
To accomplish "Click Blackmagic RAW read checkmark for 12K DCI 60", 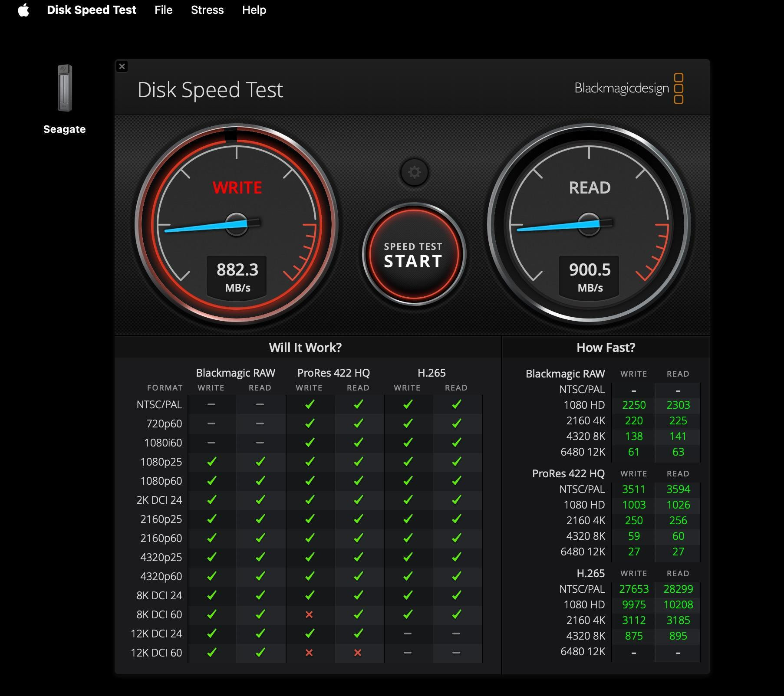I will [x=260, y=653].
